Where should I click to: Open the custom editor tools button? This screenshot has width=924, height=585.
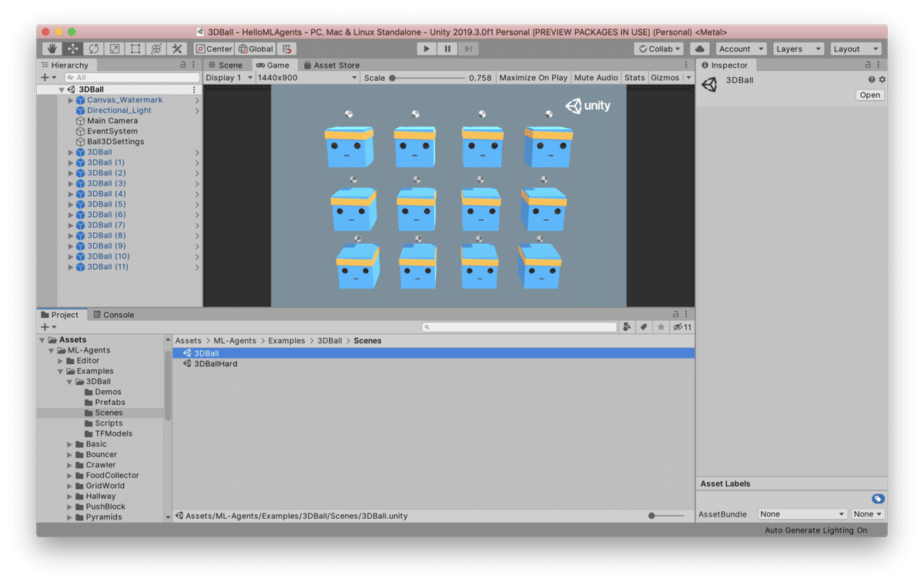pos(176,48)
